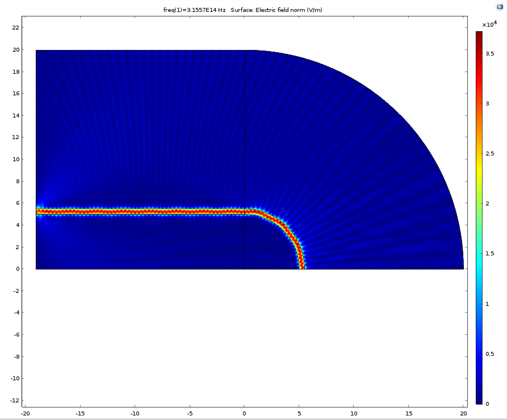The image size is (507, 420).
Task: Click the 22 label on the vertical axis
Action: [16, 28]
